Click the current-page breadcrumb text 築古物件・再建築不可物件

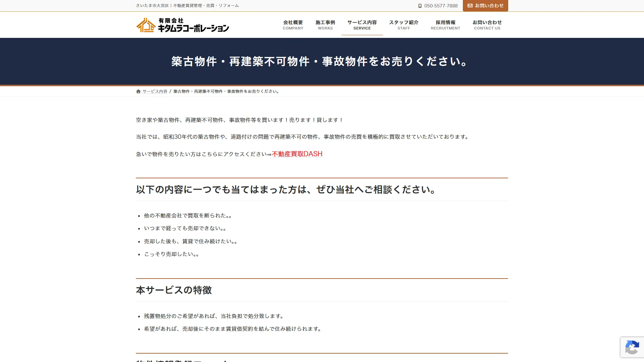(227, 92)
